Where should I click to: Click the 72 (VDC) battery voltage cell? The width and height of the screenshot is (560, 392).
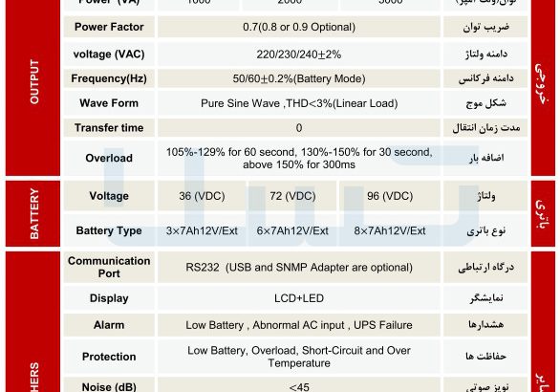[x=292, y=196]
